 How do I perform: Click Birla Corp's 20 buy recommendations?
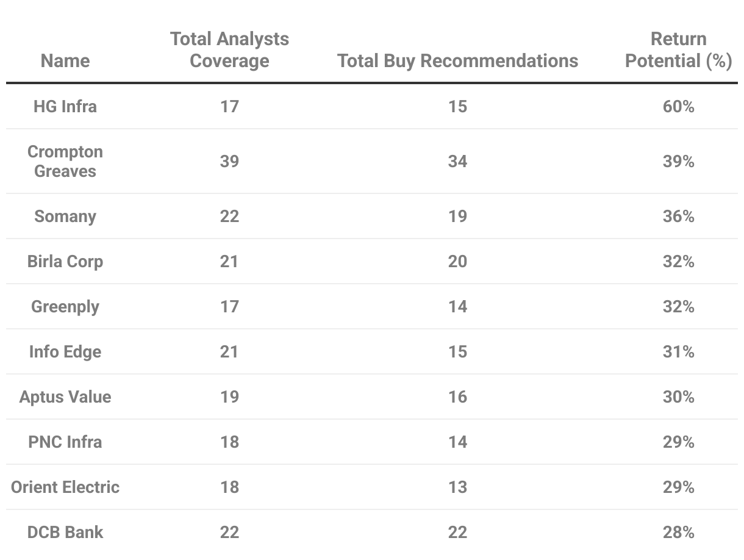(x=457, y=262)
